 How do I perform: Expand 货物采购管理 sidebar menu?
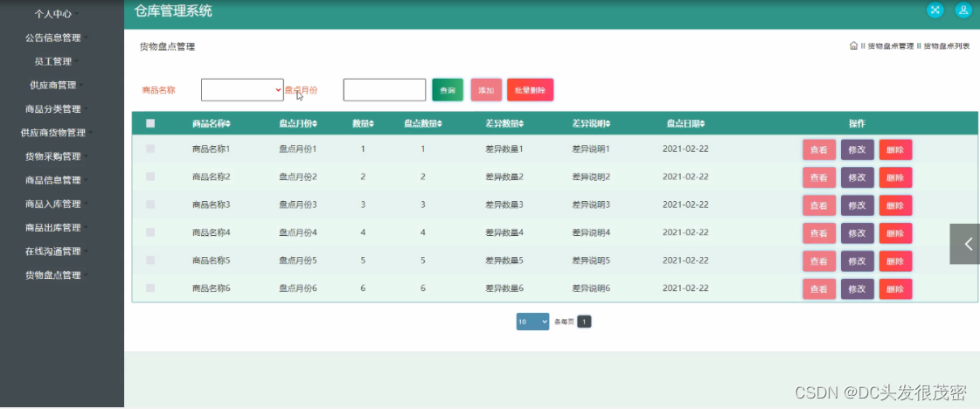point(53,156)
